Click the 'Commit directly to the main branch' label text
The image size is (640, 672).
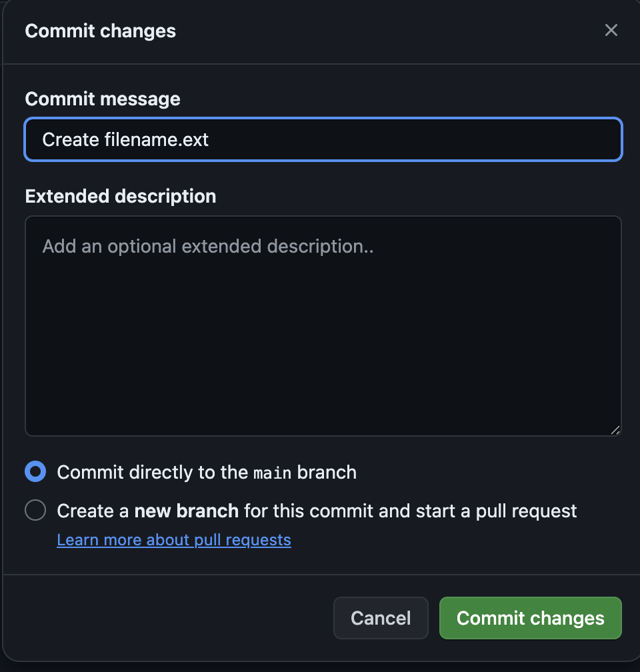207,472
